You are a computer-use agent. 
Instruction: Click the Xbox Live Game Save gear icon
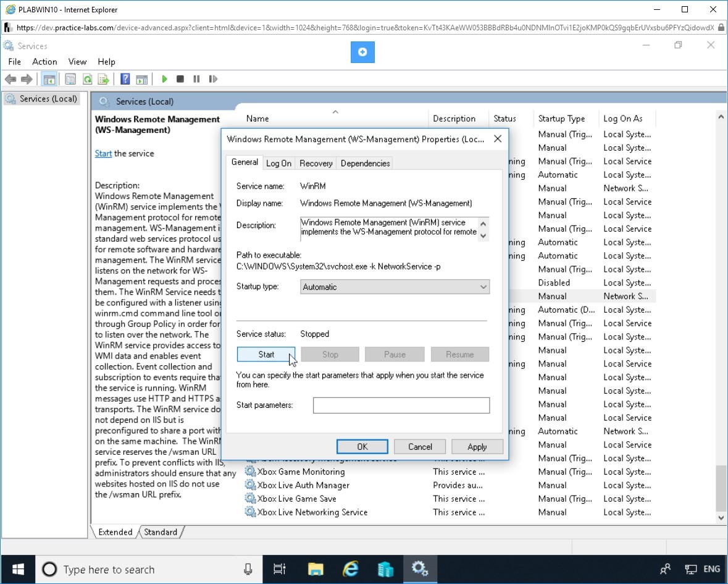(x=250, y=499)
